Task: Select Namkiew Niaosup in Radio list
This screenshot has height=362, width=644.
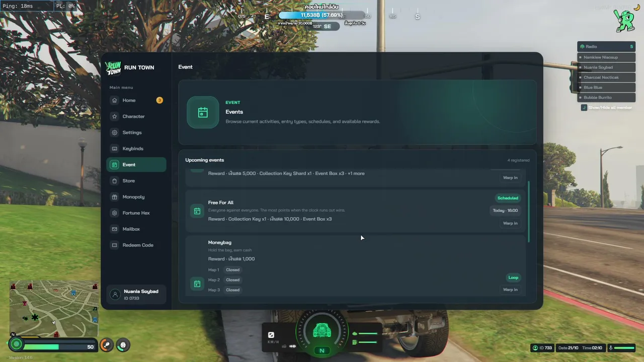Action: [x=606, y=57]
